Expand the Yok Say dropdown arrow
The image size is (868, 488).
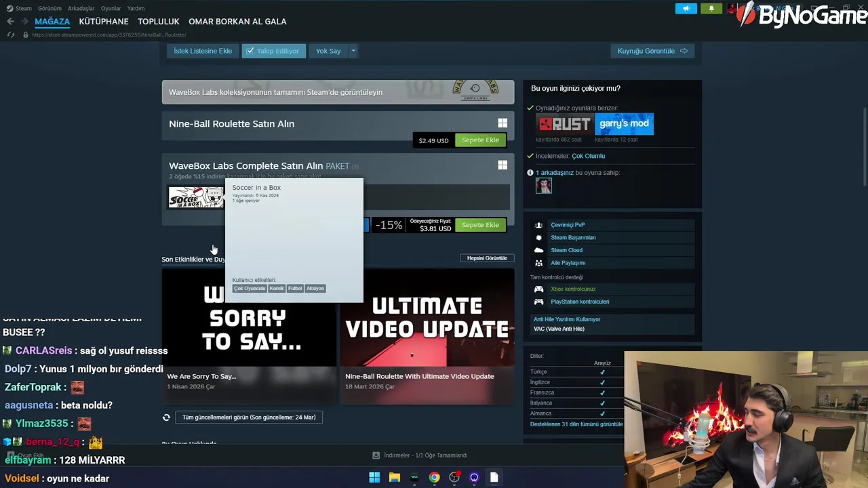(353, 51)
